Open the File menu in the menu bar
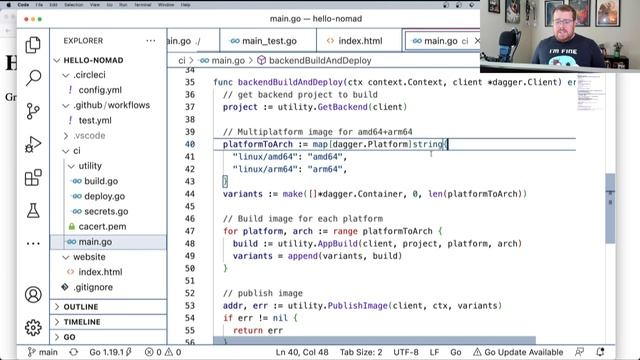 39,5
